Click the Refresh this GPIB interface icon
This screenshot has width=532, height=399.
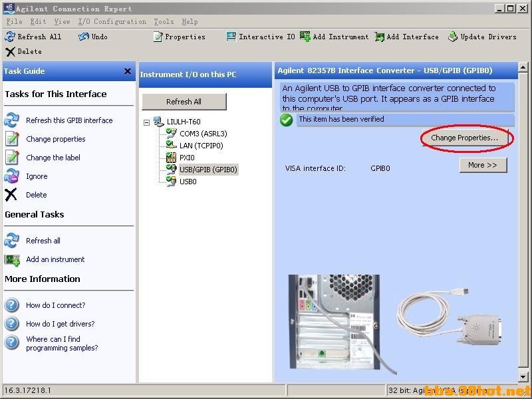coord(11,120)
